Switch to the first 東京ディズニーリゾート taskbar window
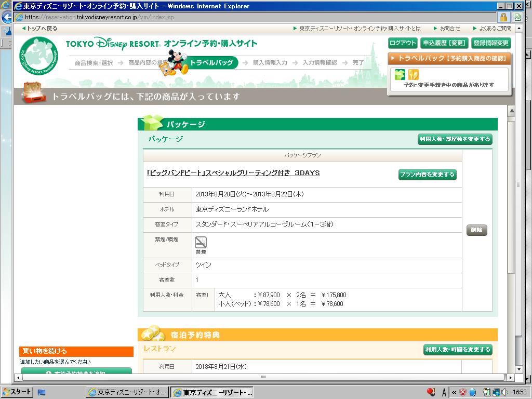This screenshot has height=399, width=532. coord(127,393)
